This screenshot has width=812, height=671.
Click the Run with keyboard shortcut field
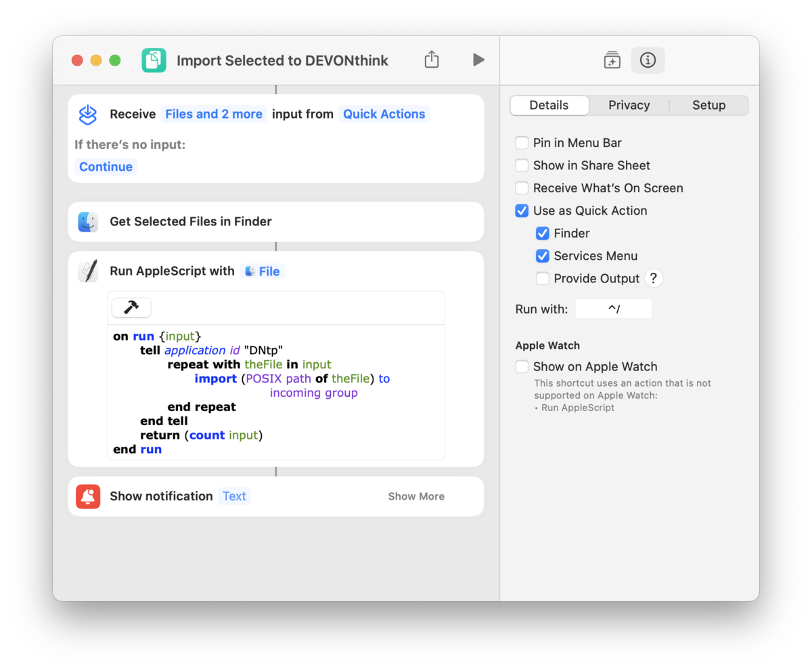point(613,309)
